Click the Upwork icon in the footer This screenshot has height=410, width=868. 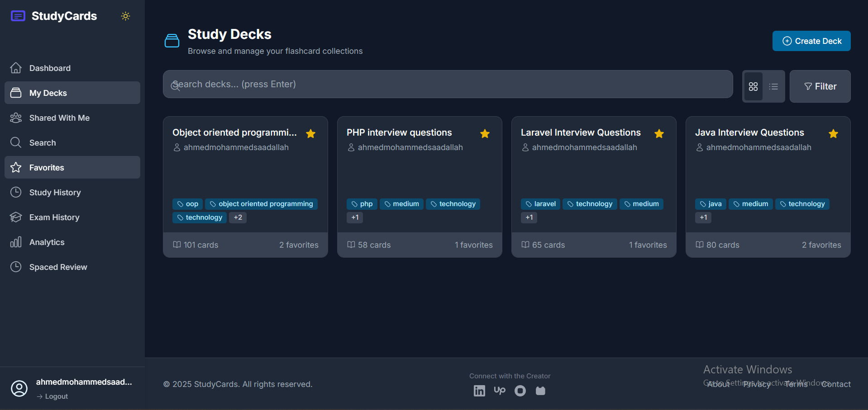(499, 391)
